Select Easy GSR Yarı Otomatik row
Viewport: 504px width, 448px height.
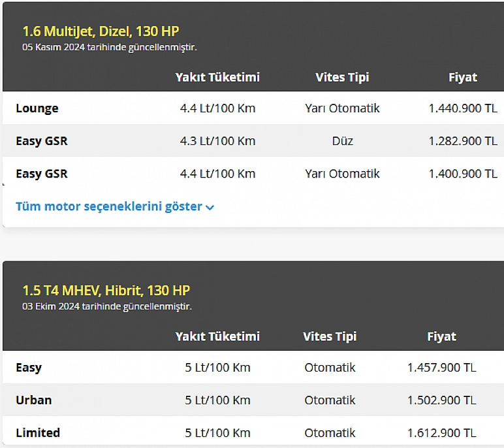(253, 174)
